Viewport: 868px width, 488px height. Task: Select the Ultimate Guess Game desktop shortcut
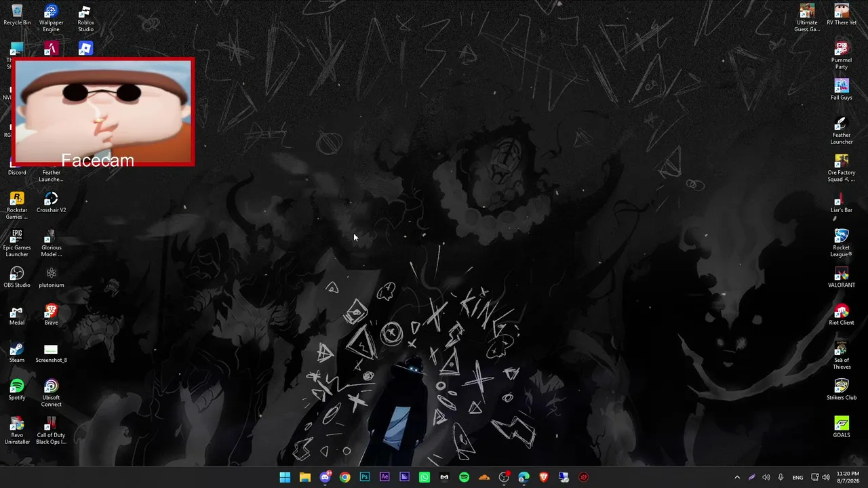pyautogui.click(x=807, y=18)
